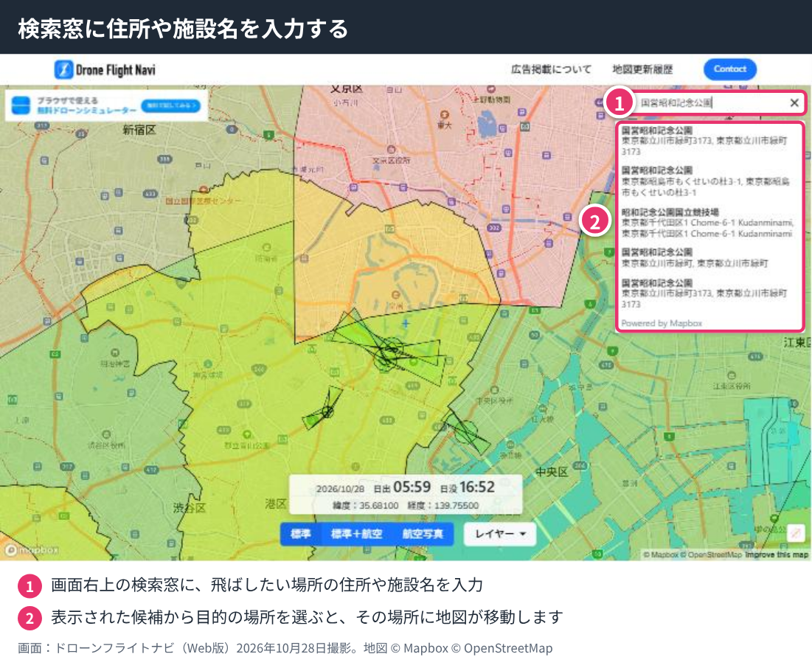Image resolution: width=812 pixels, height=668 pixels.
Task: Click the blue Contact button
Action: [729, 69]
